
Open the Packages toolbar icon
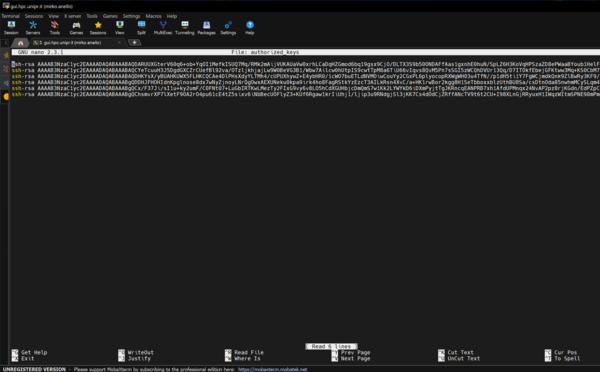(207, 28)
